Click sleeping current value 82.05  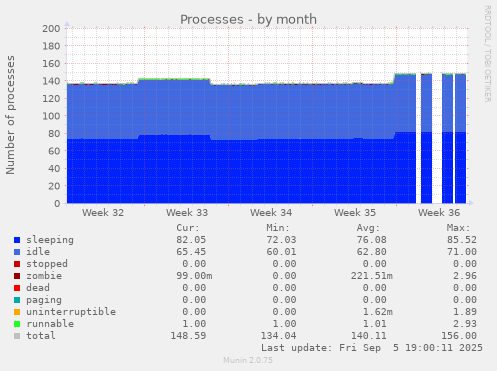(191, 240)
